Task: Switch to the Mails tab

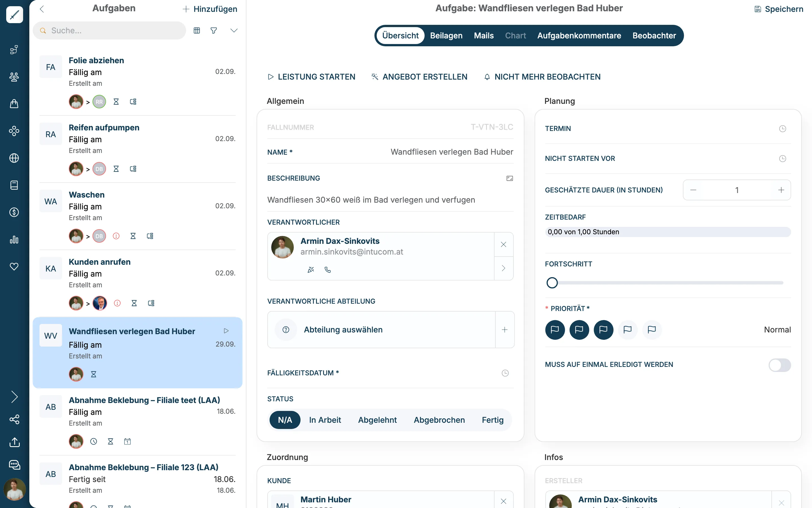Action: [x=484, y=36]
